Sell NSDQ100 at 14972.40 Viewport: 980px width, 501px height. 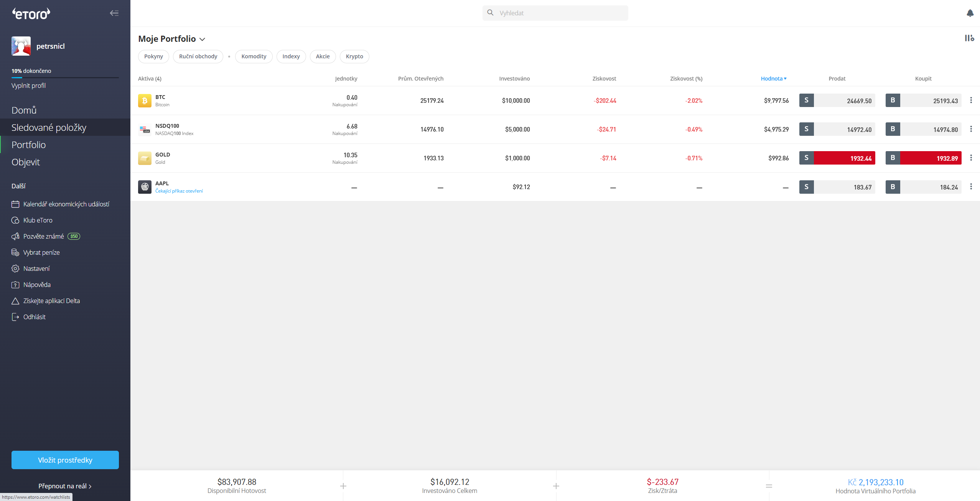(837, 129)
